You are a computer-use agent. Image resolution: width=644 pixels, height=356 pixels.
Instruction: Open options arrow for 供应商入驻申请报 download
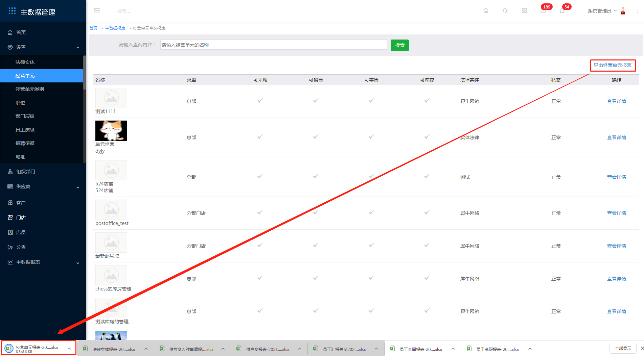(223, 349)
